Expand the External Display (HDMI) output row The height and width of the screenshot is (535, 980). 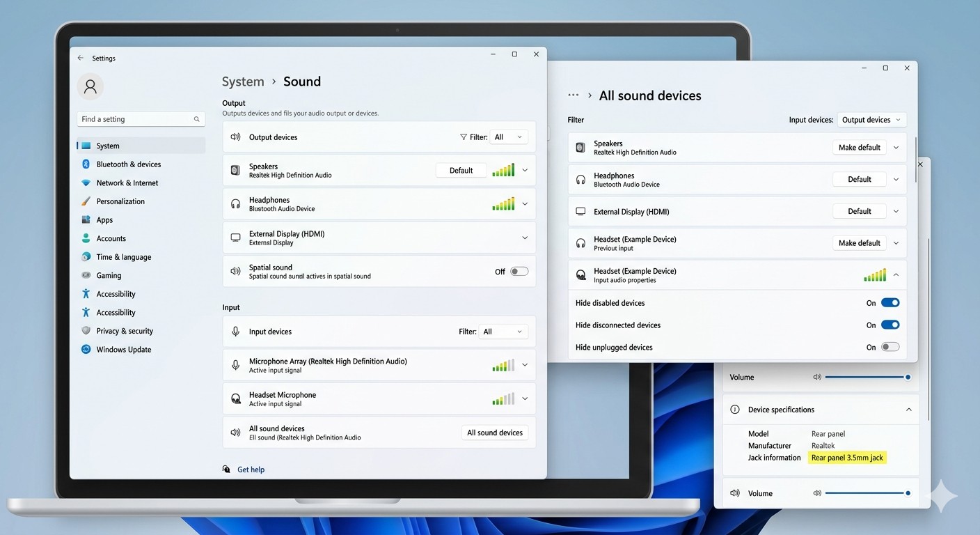(x=525, y=238)
